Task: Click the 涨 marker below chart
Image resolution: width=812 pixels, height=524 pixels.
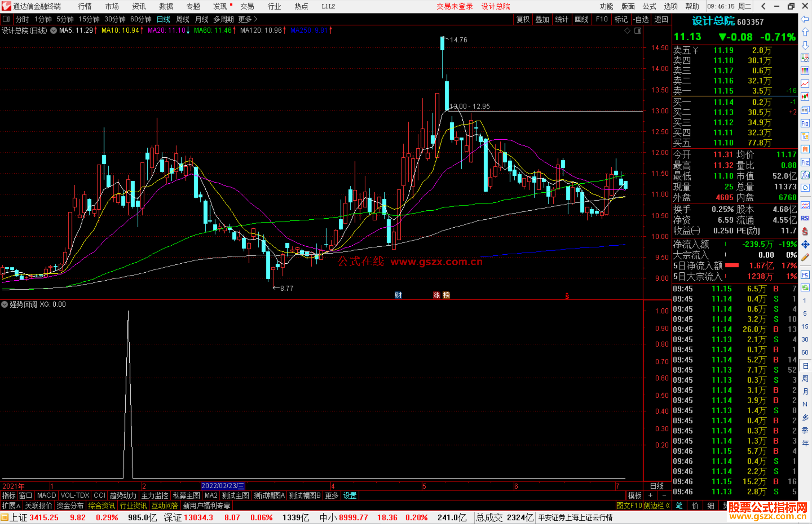Action: pyautogui.click(x=436, y=295)
